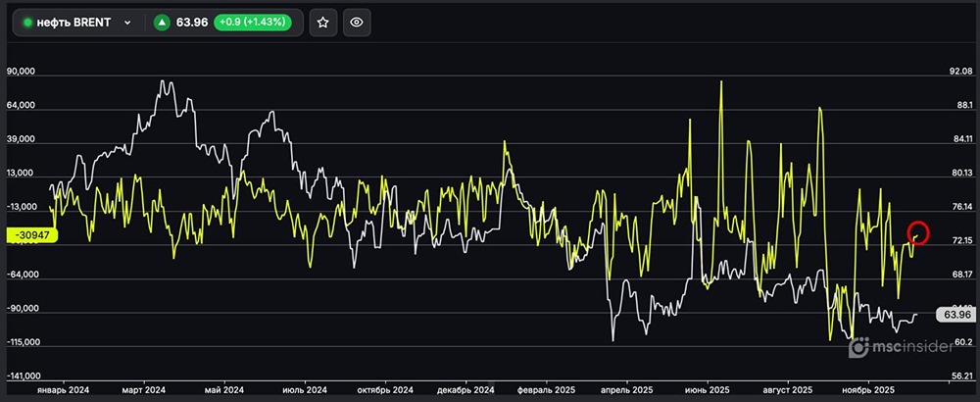Image resolution: width=980 pixels, height=402 pixels.
Task: Click the март 2024 axis label
Action: click(x=144, y=388)
